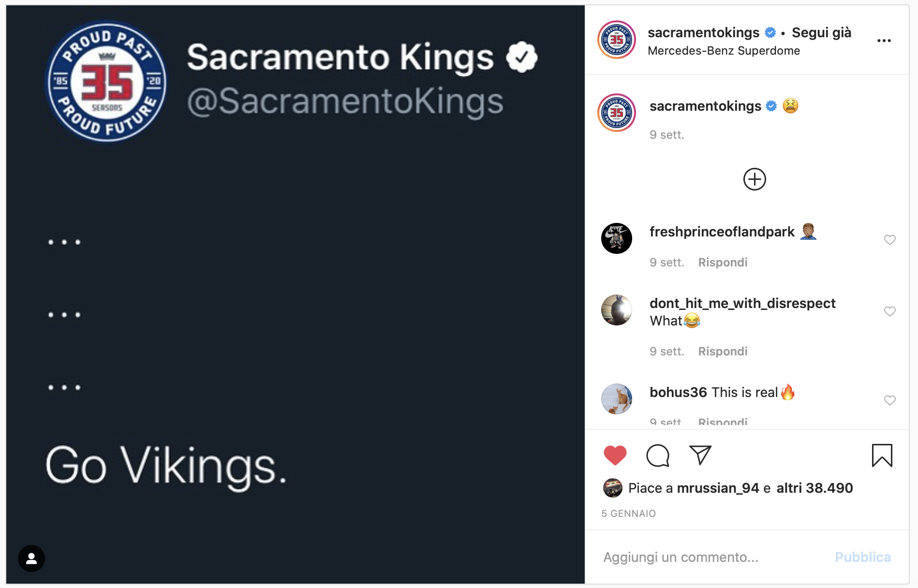Like bohus36's comment heart
The width and height of the screenshot is (918, 588).
[x=889, y=400]
